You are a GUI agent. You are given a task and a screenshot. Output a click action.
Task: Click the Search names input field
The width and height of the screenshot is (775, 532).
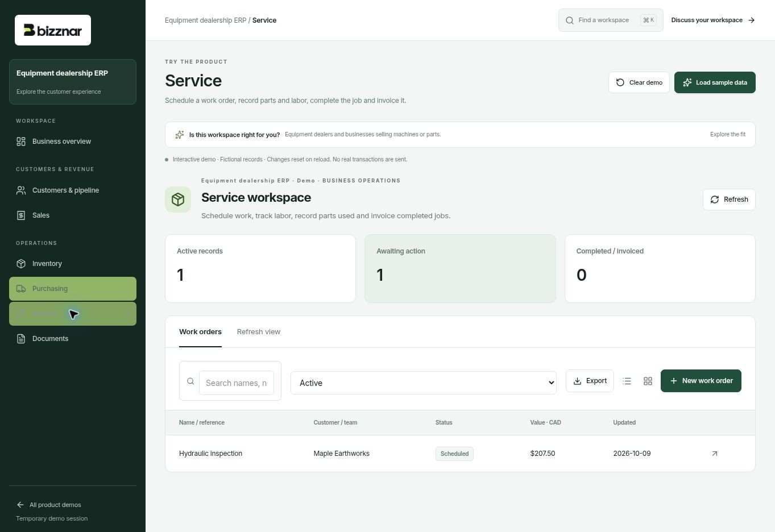[237, 383]
